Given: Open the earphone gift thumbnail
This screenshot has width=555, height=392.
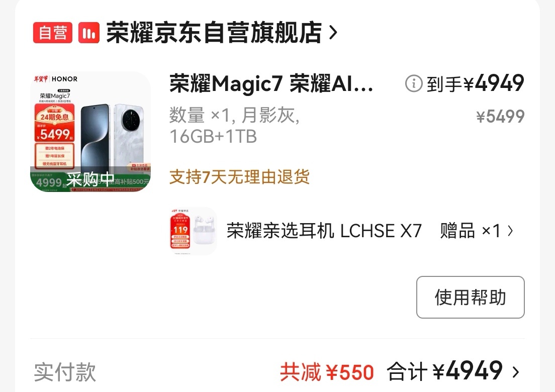Looking at the screenshot, I should tap(193, 231).
